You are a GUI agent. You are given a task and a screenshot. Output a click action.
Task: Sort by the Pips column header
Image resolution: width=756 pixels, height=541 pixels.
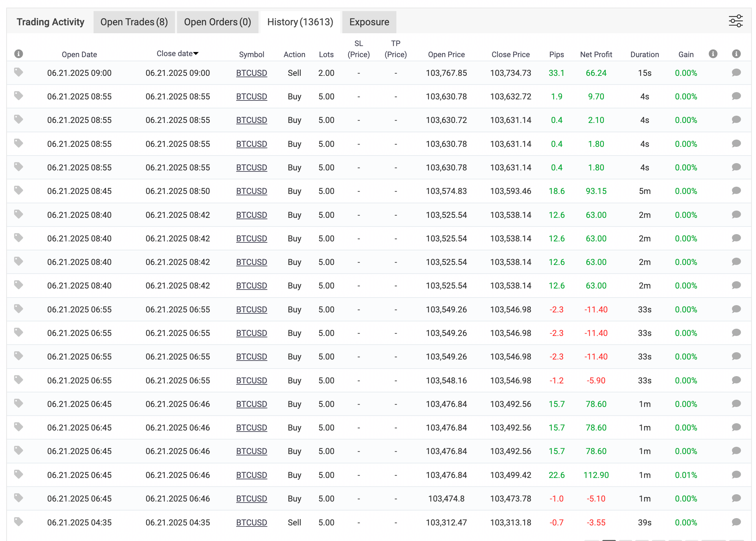tap(556, 54)
